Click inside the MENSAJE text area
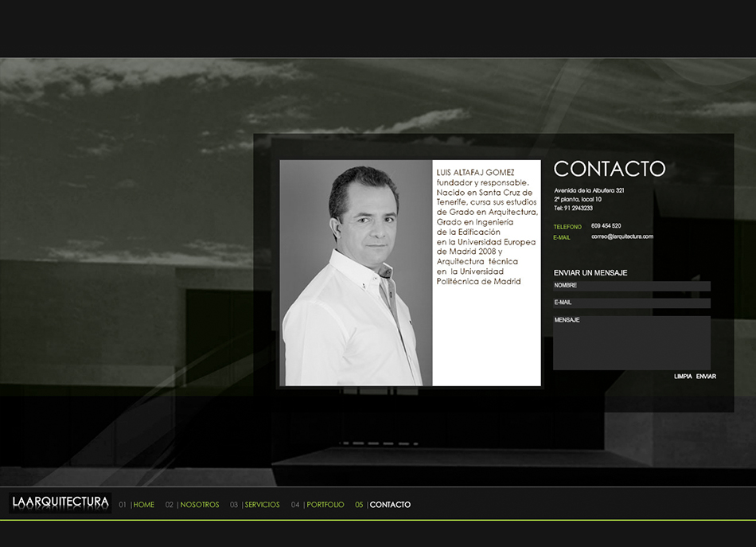The image size is (756, 547). [632, 343]
